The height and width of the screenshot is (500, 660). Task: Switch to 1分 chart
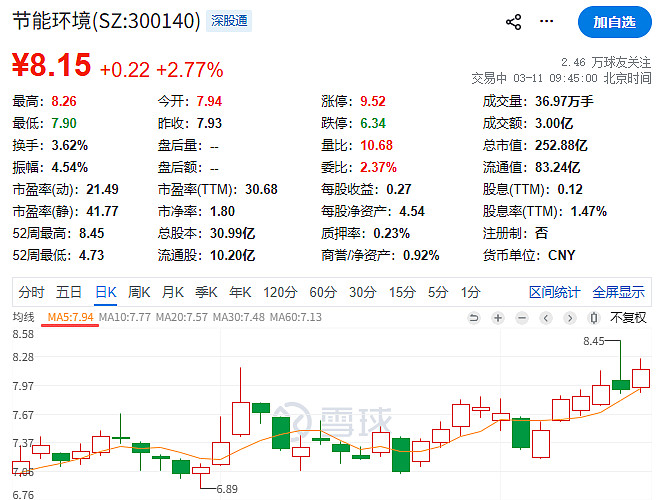tap(470, 292)
